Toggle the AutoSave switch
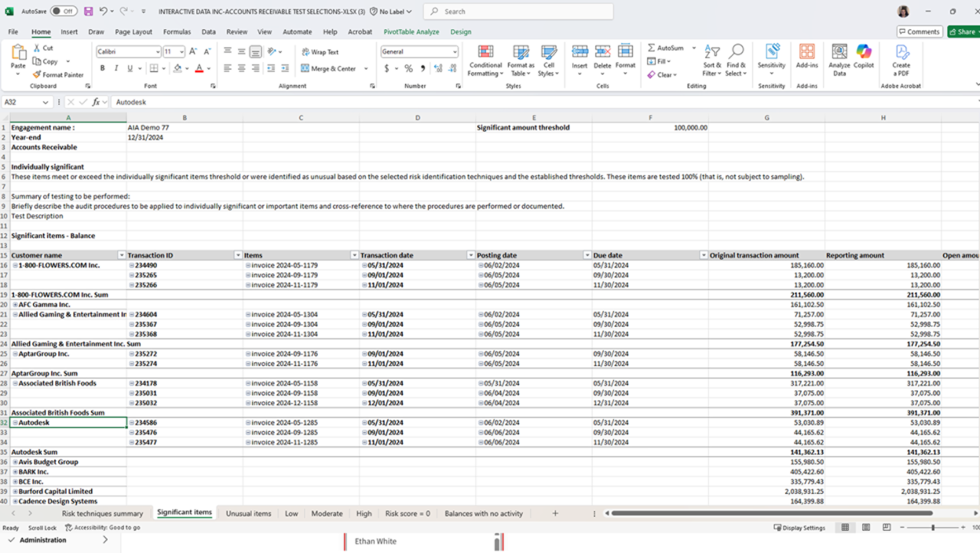 tap(64, 11)
